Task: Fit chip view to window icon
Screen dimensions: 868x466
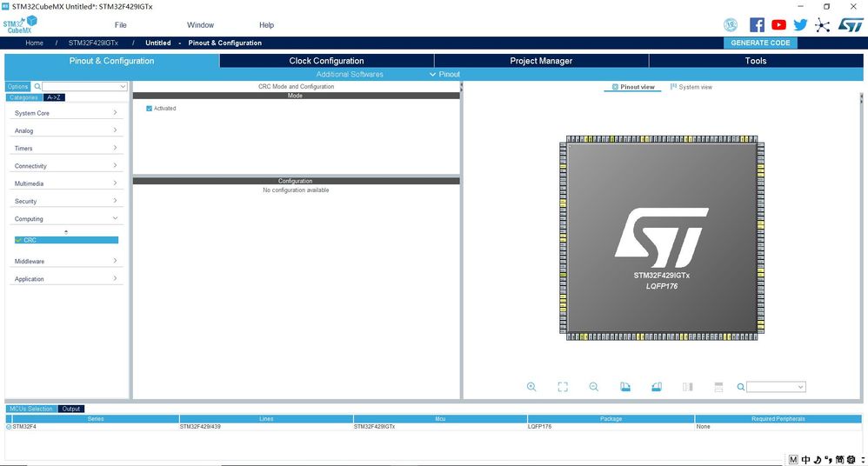Action: coord(563,387)
